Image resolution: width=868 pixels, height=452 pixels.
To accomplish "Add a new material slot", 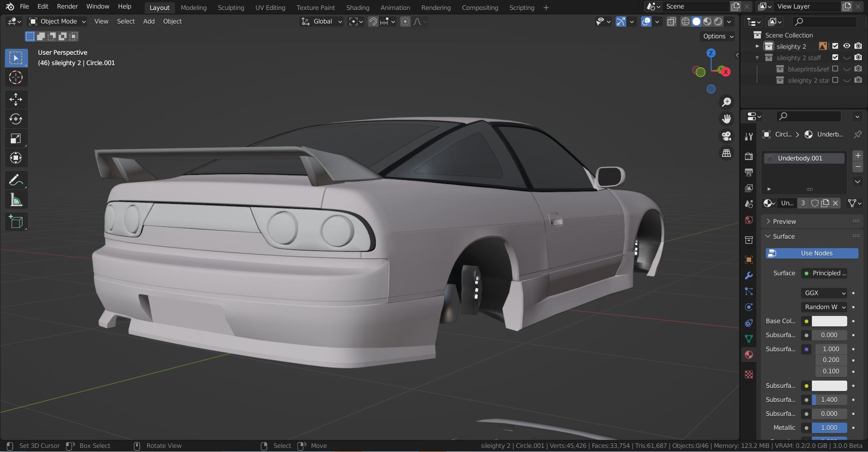I will coord(858,155).
